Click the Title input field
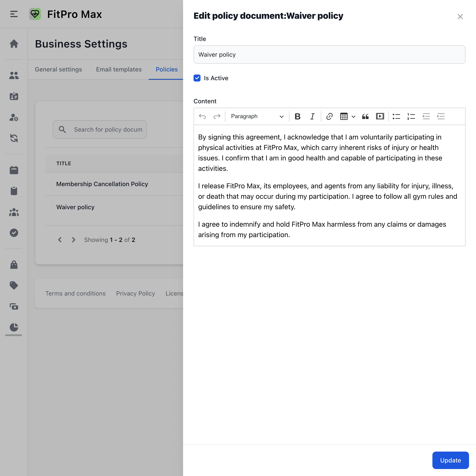 [329, 54]
